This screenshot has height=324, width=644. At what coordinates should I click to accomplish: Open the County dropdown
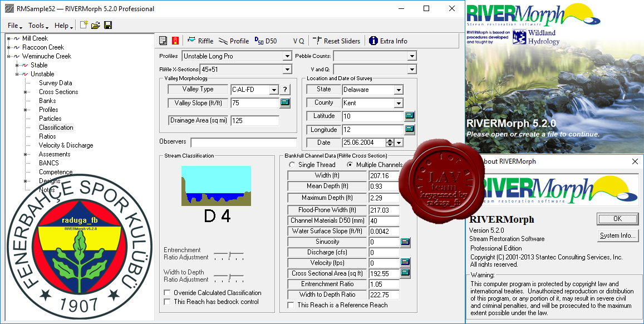399,103
